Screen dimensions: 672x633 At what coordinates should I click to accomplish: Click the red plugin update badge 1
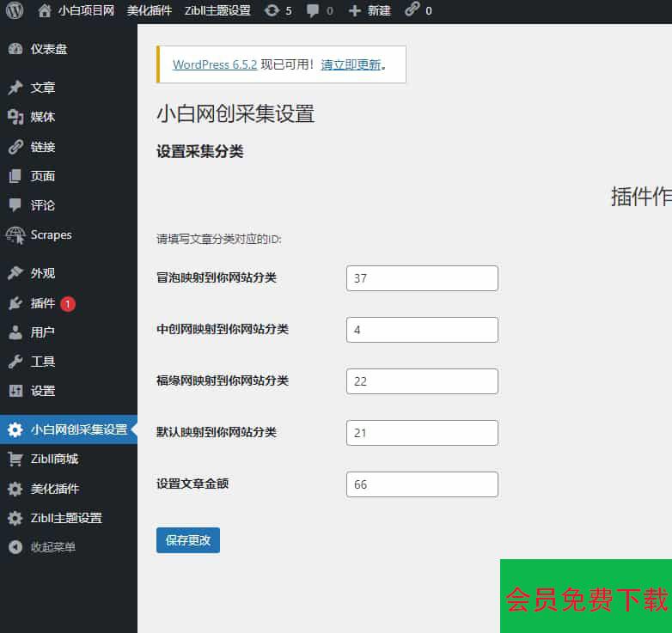[x=68, y=304]
